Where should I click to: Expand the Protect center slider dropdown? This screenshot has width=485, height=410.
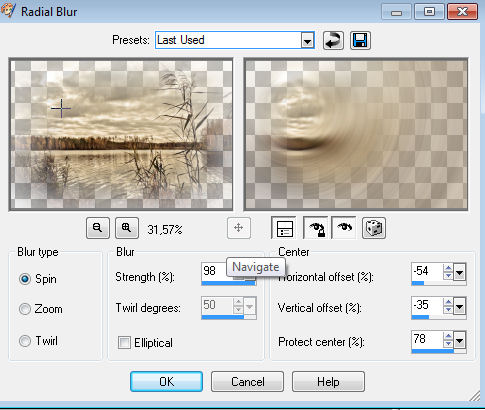[459, 341]
